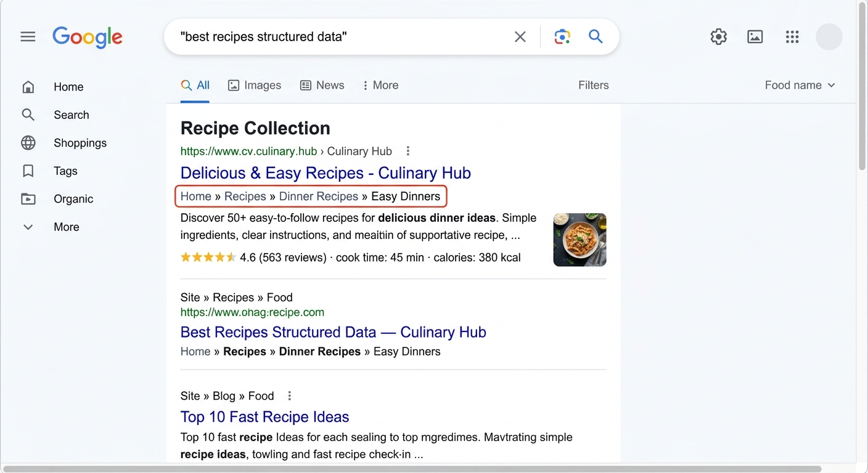Open the hamburger navigation menu

(x=28, y=36)
